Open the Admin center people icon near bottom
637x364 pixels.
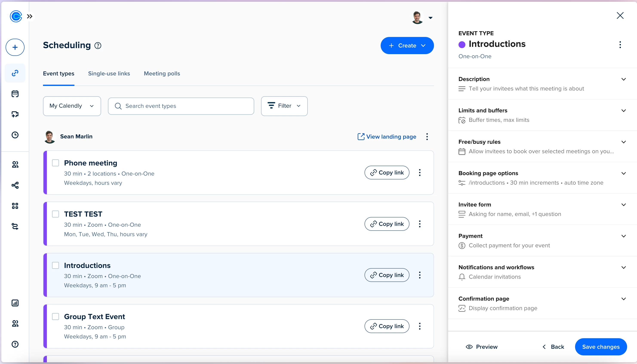(x=15, y=324)
